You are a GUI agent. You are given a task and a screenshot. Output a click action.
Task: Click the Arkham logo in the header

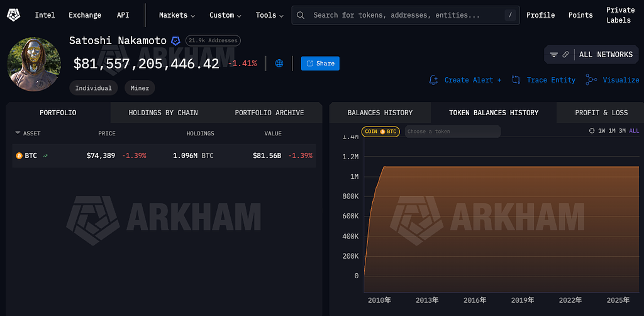pos(14,14)
